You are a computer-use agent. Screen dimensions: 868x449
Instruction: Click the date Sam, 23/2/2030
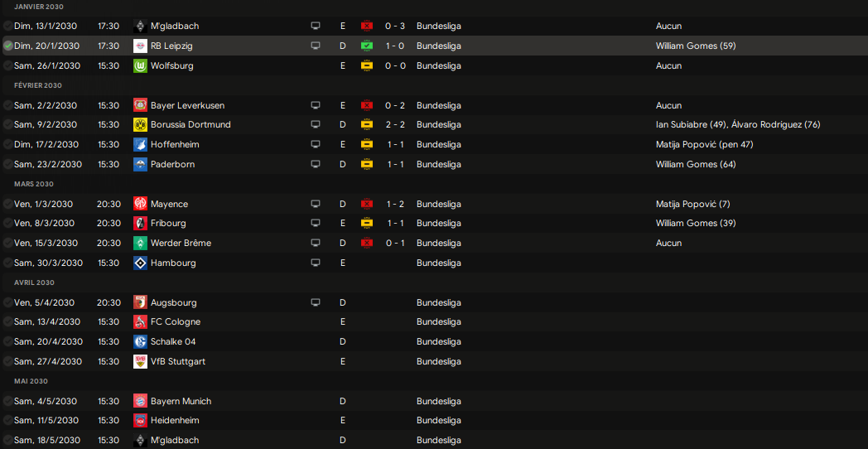point(48,164)
